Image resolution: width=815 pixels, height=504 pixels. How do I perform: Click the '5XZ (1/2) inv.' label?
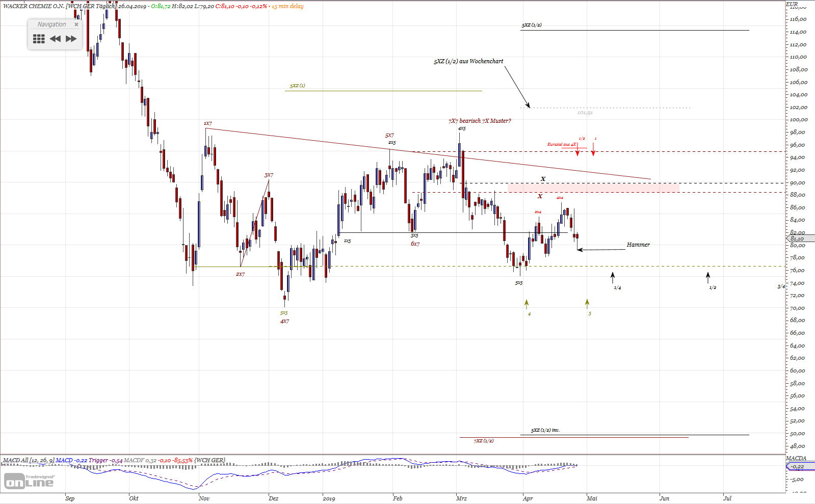[x=545, y=430]
